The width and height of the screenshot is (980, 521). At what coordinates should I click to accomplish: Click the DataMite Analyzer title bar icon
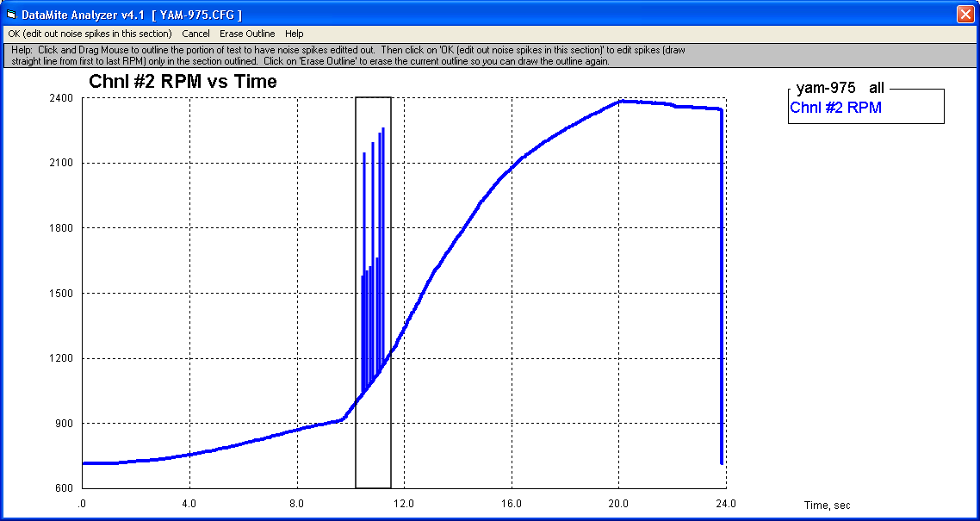(x=10, y=14)
